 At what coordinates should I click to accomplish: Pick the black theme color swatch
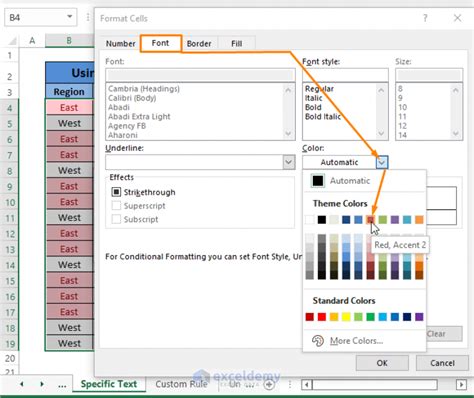322,219
